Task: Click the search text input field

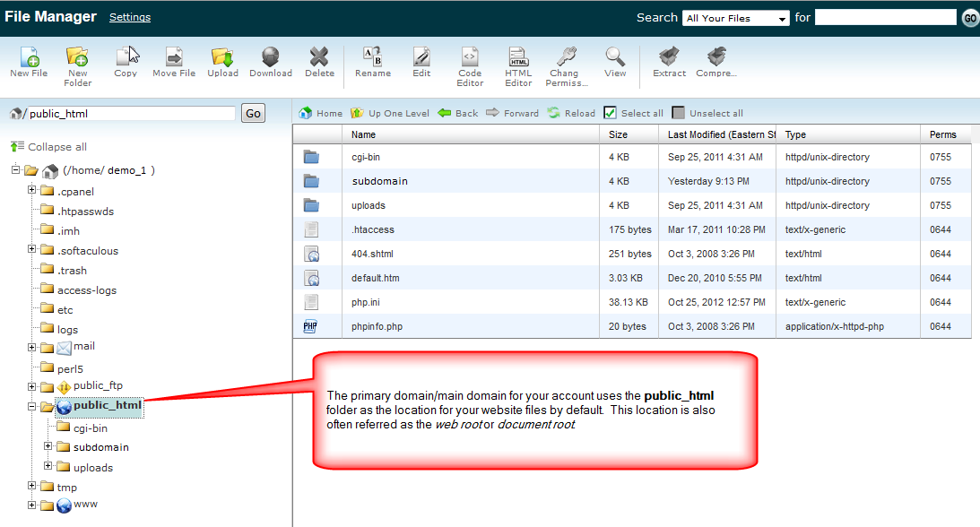Action: click(885, 17)
